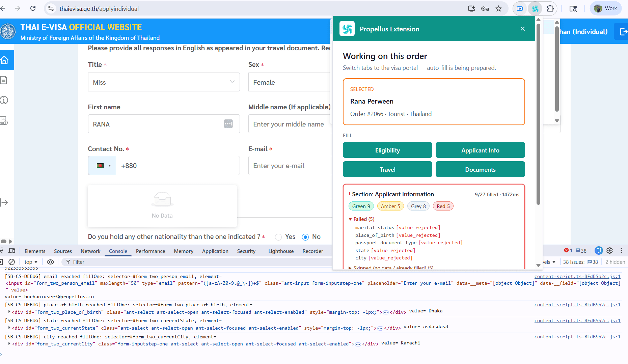
Task: Click the screen capture extension icon
Action: coord(520,8)
